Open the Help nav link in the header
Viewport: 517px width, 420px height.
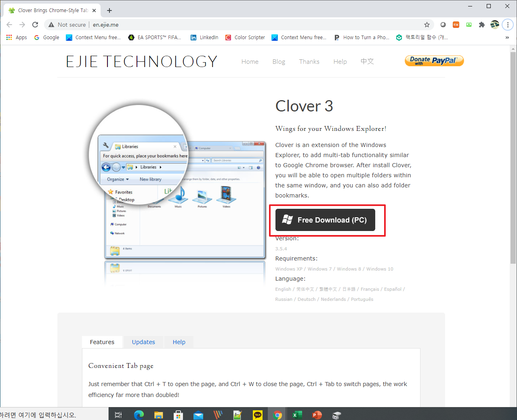point(340,61)
